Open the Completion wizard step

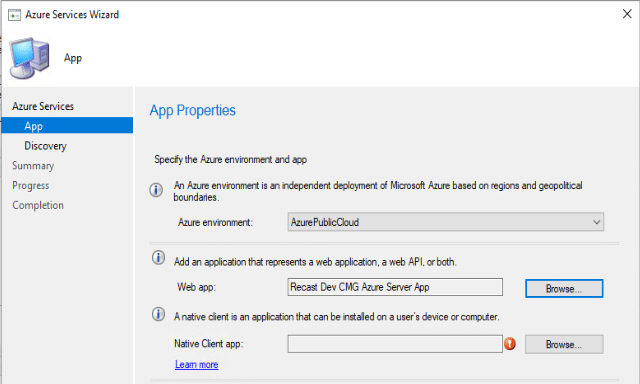pyautogui.click(x=38, y=205)
